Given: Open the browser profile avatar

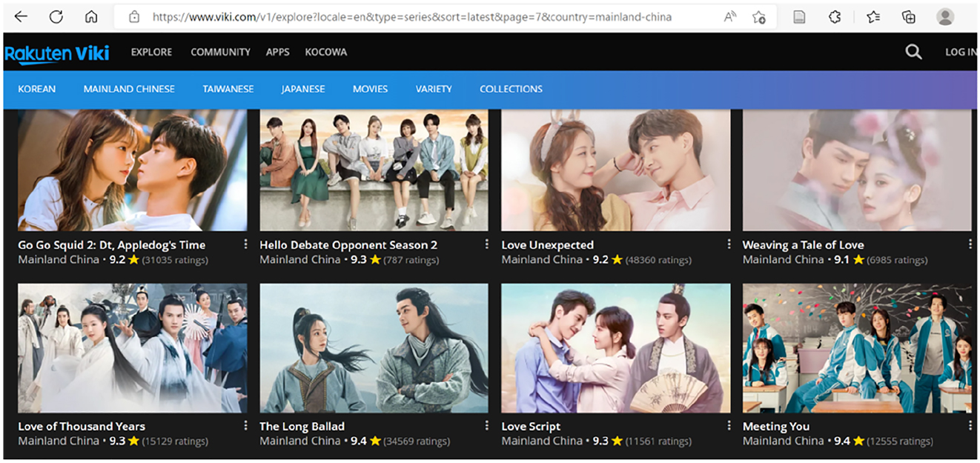Looking at the screenshot, I should pos(945,16).
